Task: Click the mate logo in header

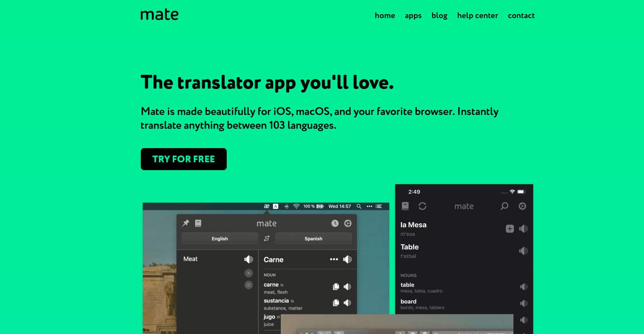Action: pyautogui.click(x=159, y=15)
